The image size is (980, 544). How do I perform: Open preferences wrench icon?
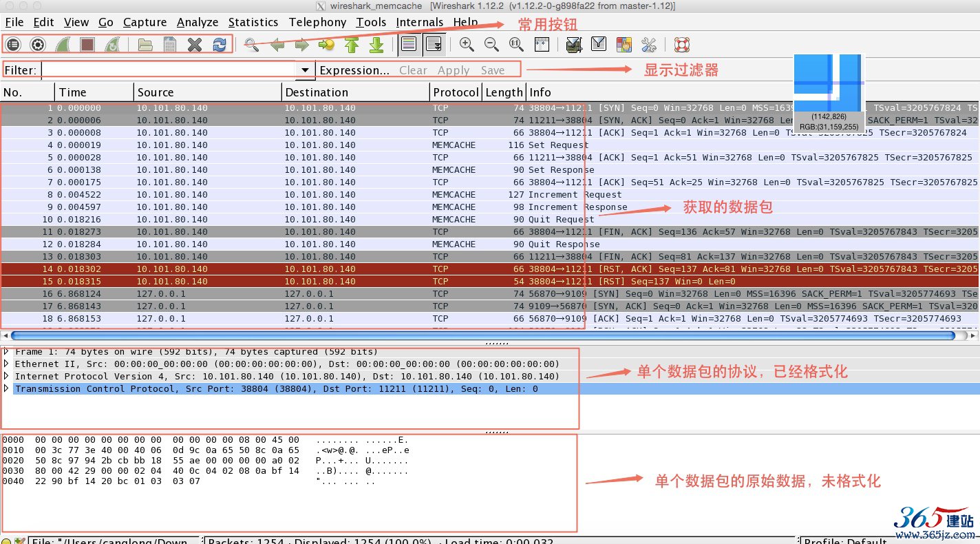coord(648,45)
